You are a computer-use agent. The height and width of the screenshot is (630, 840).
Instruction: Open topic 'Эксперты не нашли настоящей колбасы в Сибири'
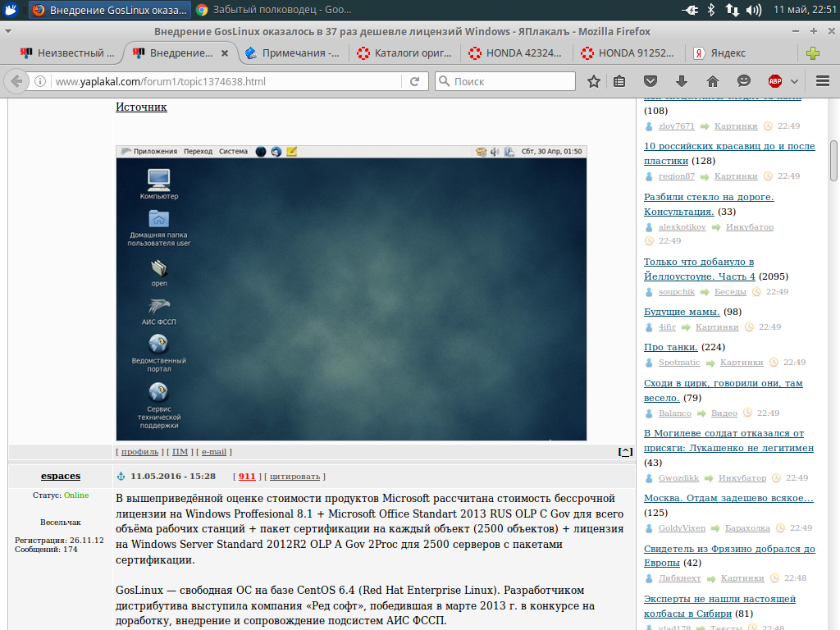coord(719,606)
